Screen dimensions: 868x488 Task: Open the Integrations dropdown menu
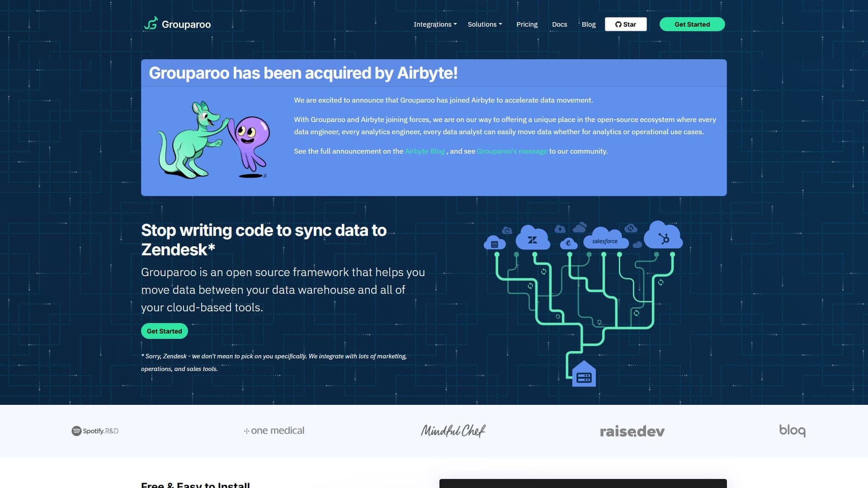point(435,24)
